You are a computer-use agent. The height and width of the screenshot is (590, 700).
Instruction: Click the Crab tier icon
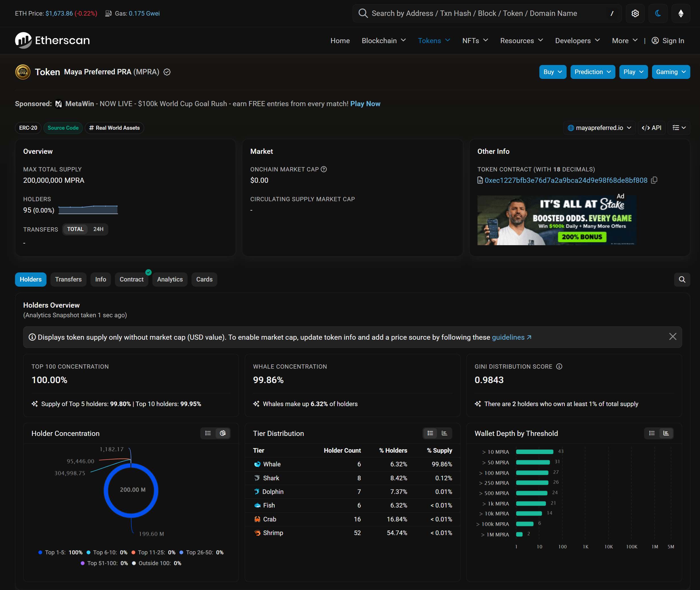point(257,519)
